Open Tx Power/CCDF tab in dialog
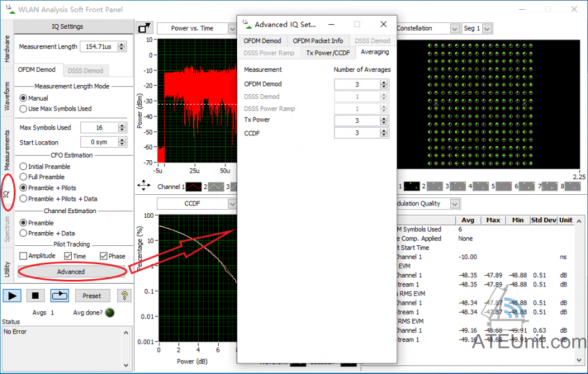This screenshot has width=588, height=374. [x=328, y=53]
